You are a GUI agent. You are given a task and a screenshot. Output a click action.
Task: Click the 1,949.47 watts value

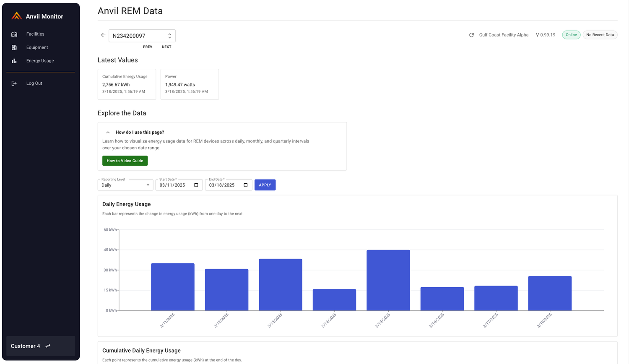180,85
